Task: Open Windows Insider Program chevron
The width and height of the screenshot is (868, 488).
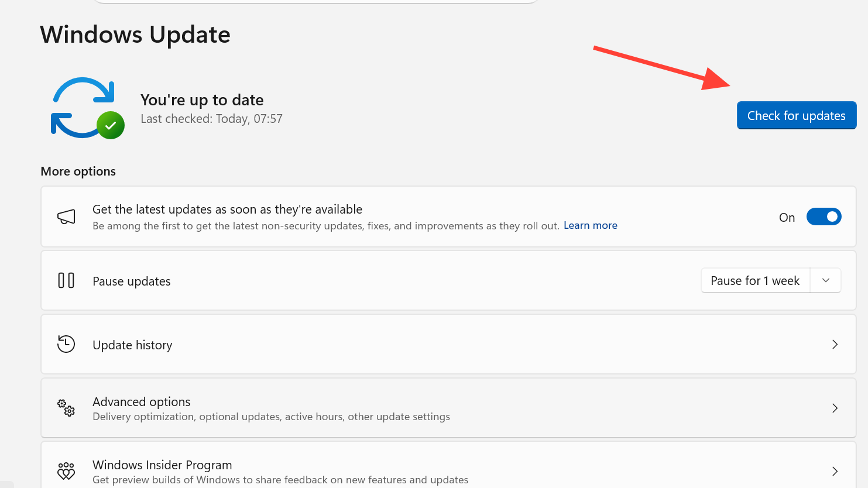Action: [835, 471]
